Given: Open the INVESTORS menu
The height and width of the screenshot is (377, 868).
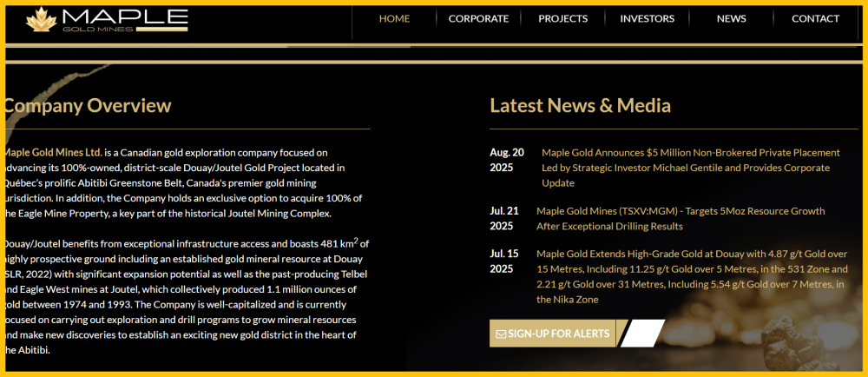Looking at the screenshot, I should [x=648, y=19].
